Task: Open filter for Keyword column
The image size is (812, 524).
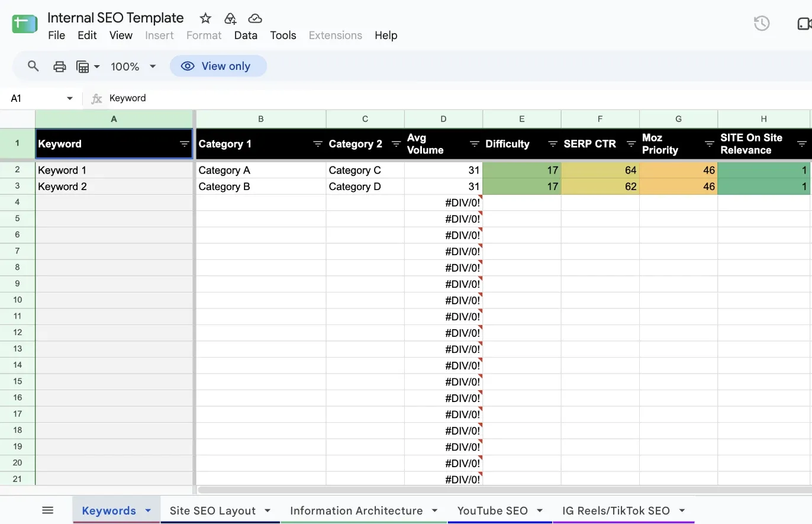Action: point(184,144)
